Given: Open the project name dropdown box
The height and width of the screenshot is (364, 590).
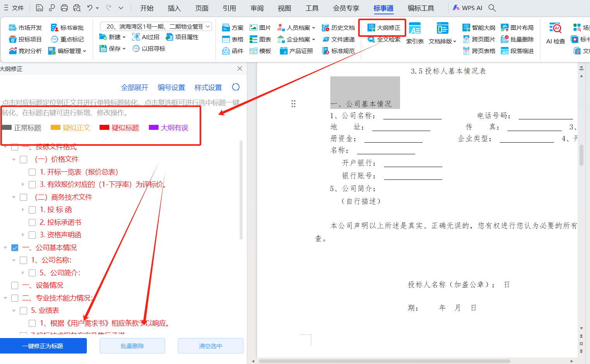Looking at the screenshot, I should (x=156, y=26).
